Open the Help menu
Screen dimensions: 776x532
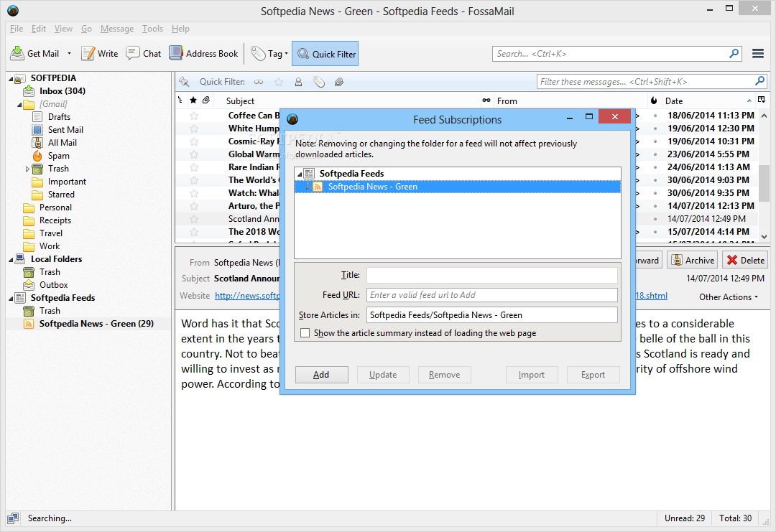coord(180,29)
